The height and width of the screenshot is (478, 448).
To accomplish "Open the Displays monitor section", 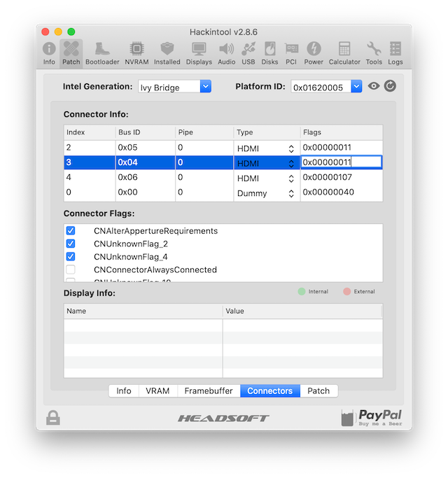I will pyautogui.click(x=199, y=54).
